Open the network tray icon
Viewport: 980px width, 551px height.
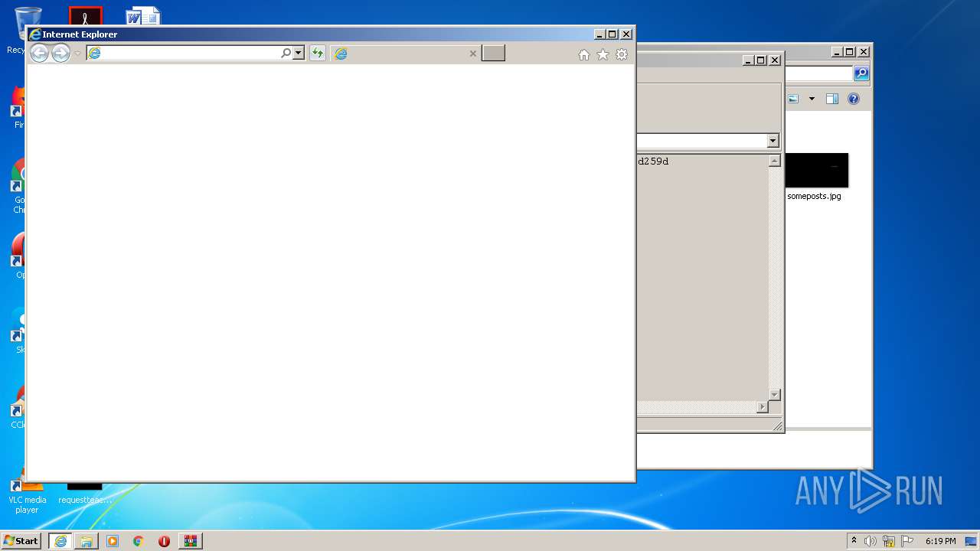889,541
